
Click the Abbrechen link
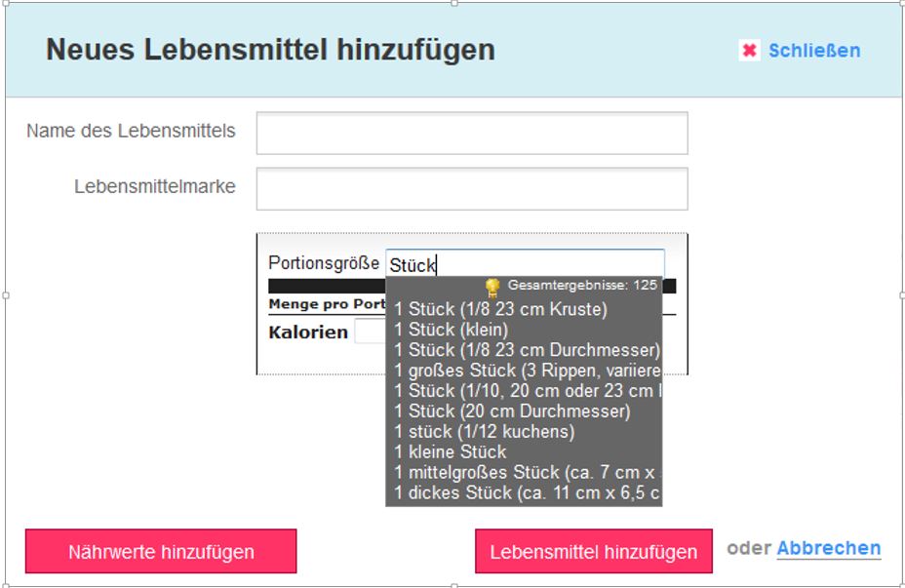829,548
